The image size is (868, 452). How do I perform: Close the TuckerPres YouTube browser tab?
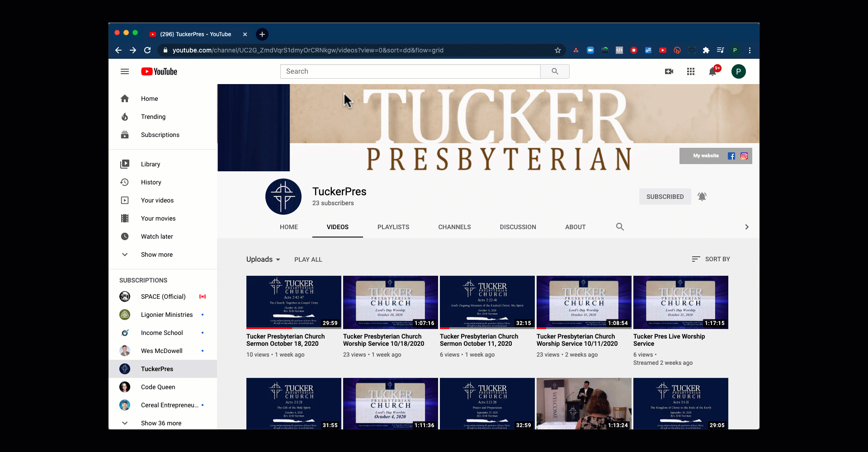pos(245,34)
